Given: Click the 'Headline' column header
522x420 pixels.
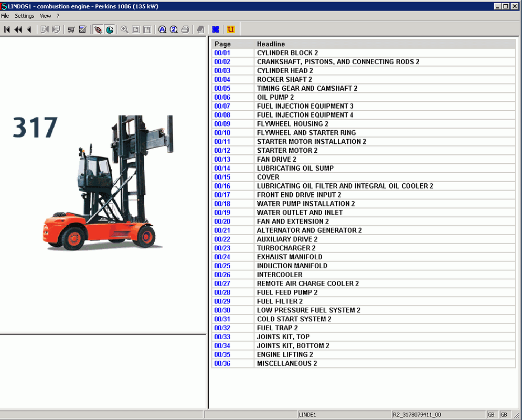Looking at the screenshot, I should click(271, 44).
